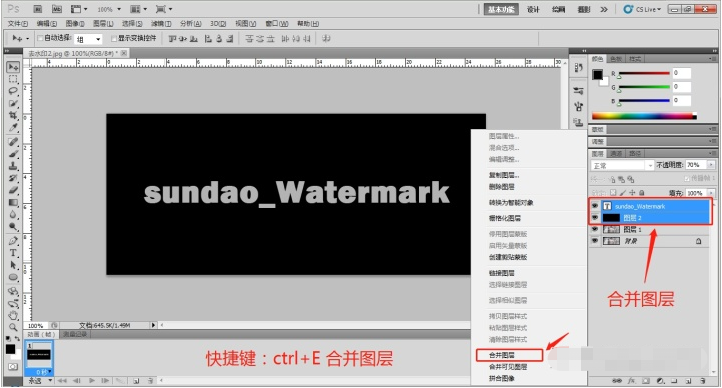Click the 不透明度 70% opacity field
722x388 pixels.
[x=696, y=165]
